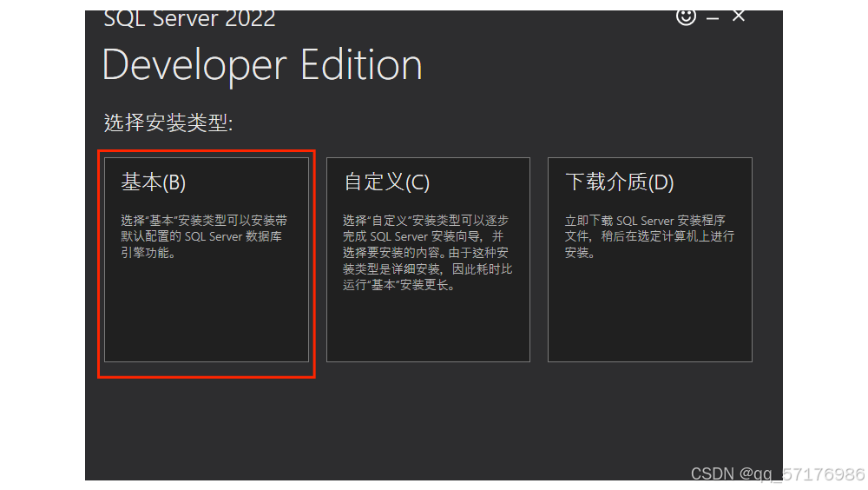
Task: Click the Developer Edition title text
Action: click(262, 65)
